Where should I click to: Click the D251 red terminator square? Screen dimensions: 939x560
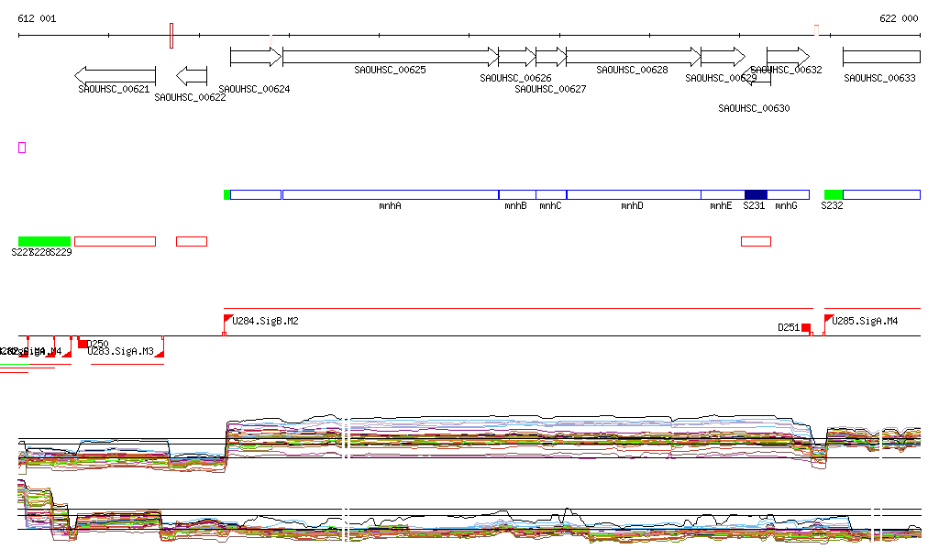806,328
